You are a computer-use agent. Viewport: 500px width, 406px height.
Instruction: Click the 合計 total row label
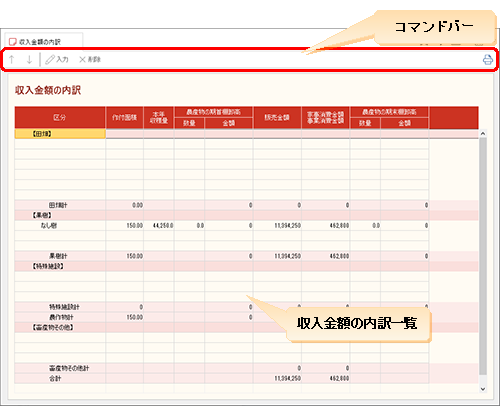click(55, 379)
